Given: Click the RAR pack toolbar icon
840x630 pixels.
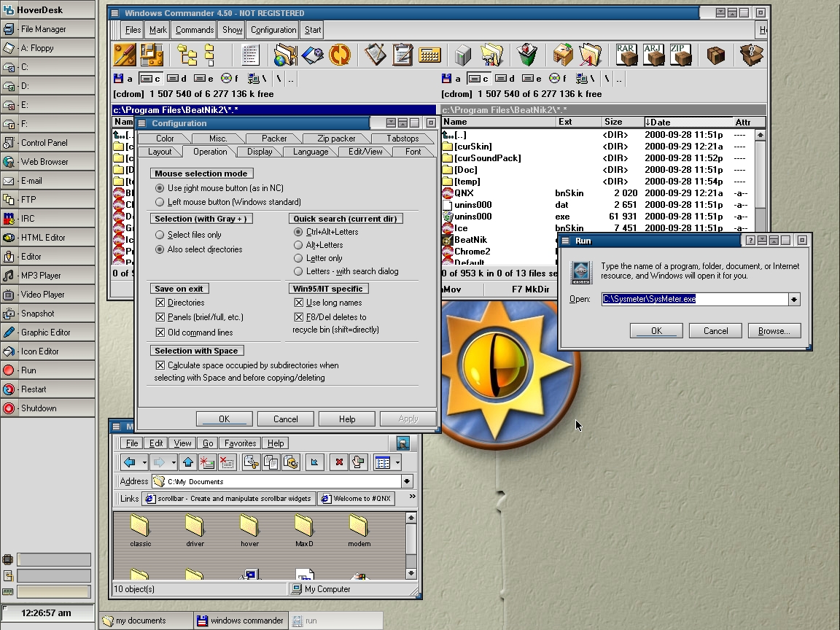Looking at the screenshot, I should 626,55.
